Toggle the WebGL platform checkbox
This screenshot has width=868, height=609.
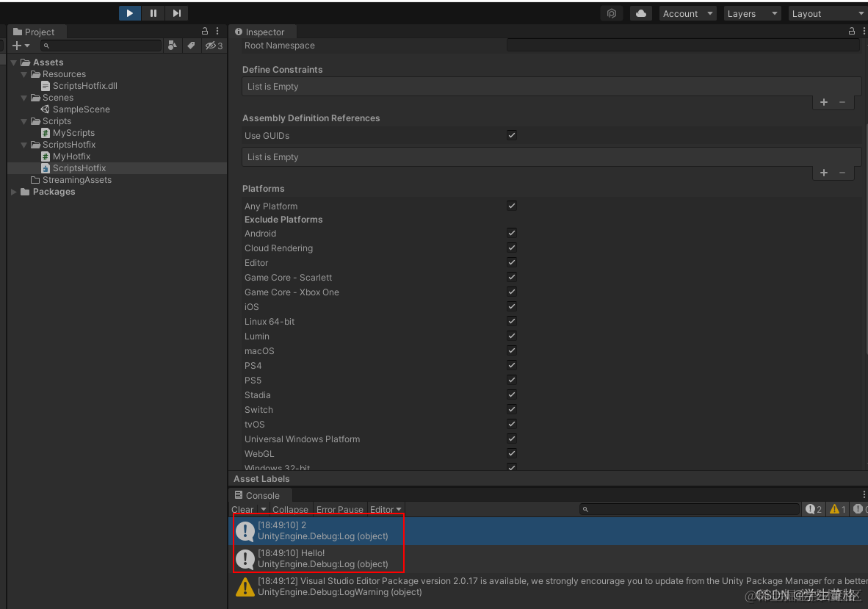coord(512,453)
